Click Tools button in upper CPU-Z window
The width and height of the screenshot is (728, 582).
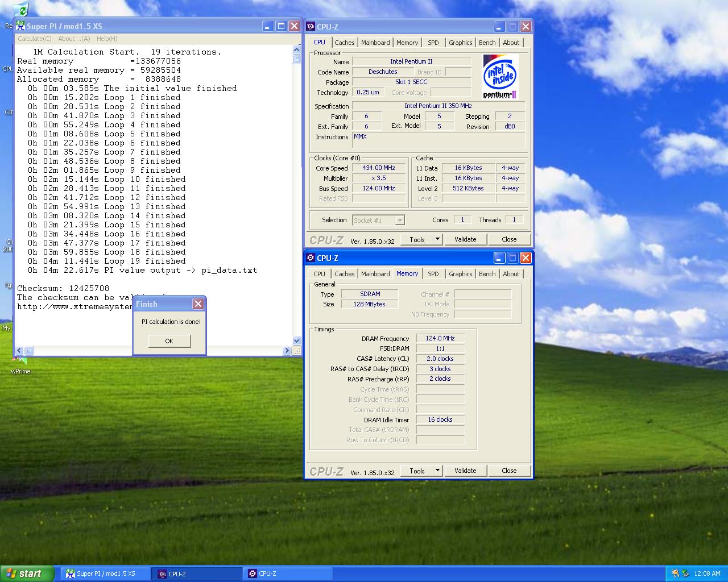[x=417, y=239]
